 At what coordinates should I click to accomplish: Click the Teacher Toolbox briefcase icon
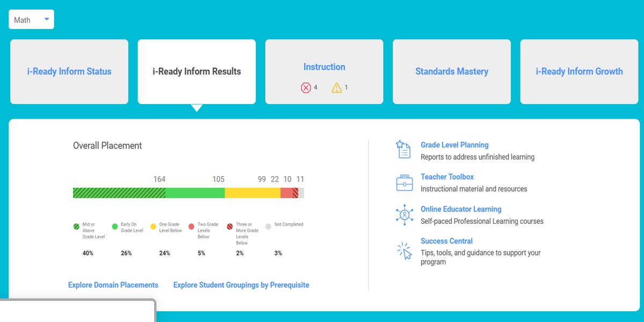[x=404, y=182]
